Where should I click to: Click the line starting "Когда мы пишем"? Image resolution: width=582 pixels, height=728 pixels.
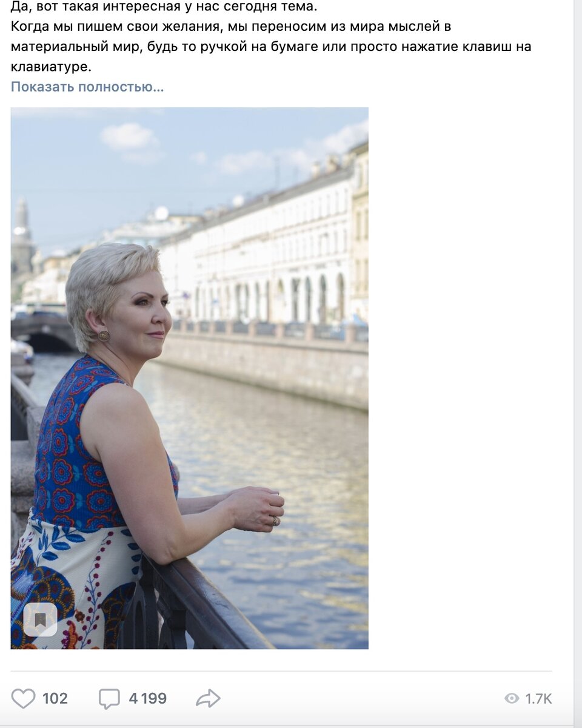(231, 27)
